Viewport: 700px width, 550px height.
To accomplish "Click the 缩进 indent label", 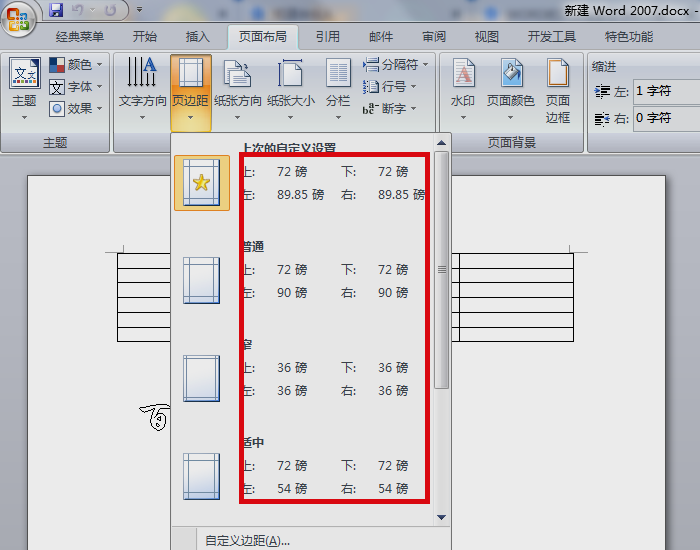I will (x=604, y=67).
